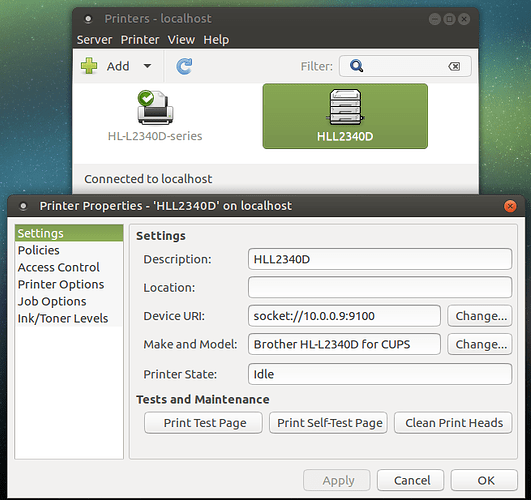This screenshot has height=500, width=531.
Task: Close the Printer Properties dialog
Action: (510, 206)
